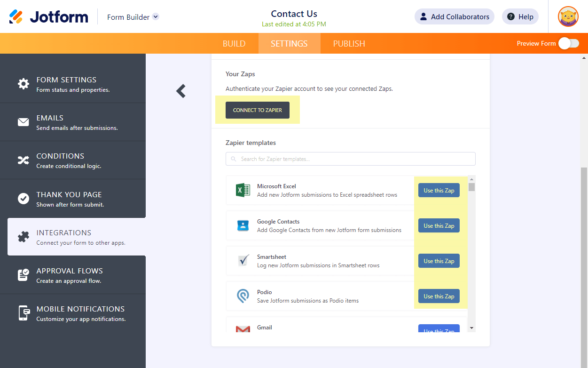Click the Podio template icon

pyautogui.click(x=243, y=296)
